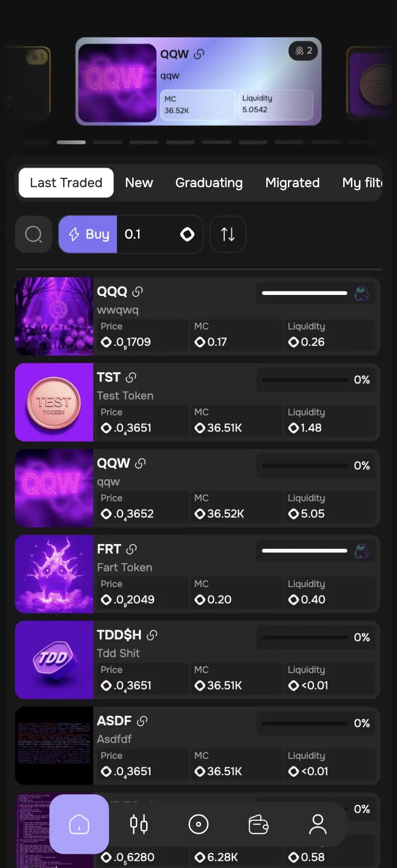Select the Migrated tab
Viewport: 397px width, 868px height.
(x=292, y=183)
